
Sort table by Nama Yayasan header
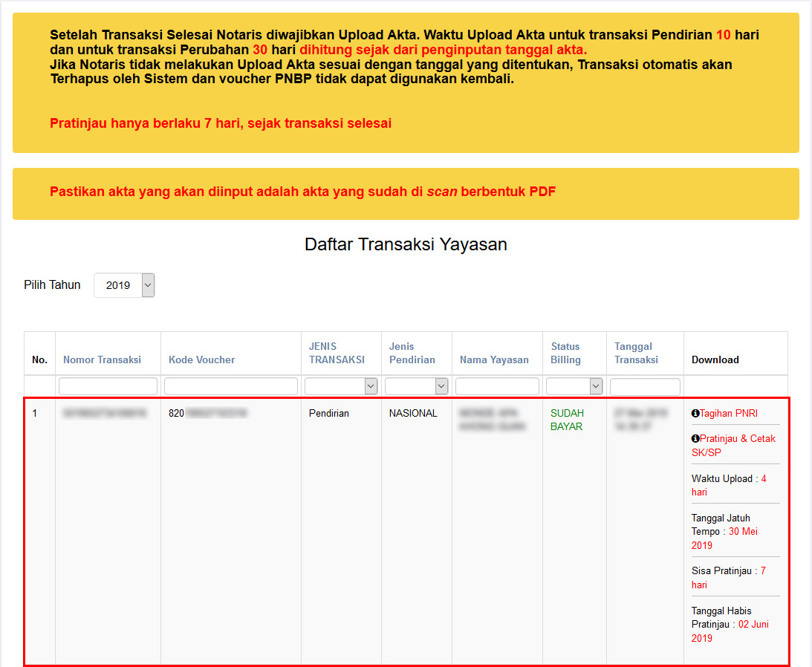click(x=494, y=359)
